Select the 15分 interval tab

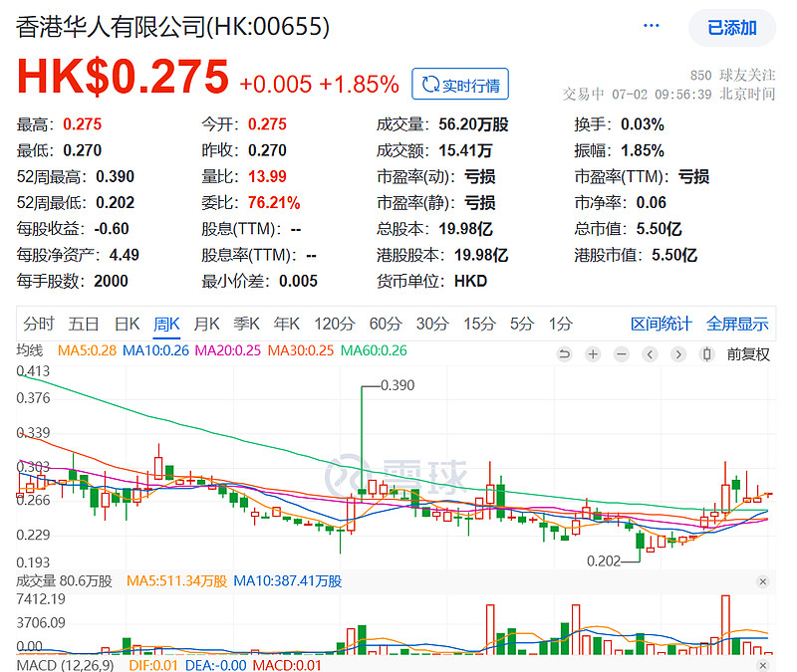(479, 324)
